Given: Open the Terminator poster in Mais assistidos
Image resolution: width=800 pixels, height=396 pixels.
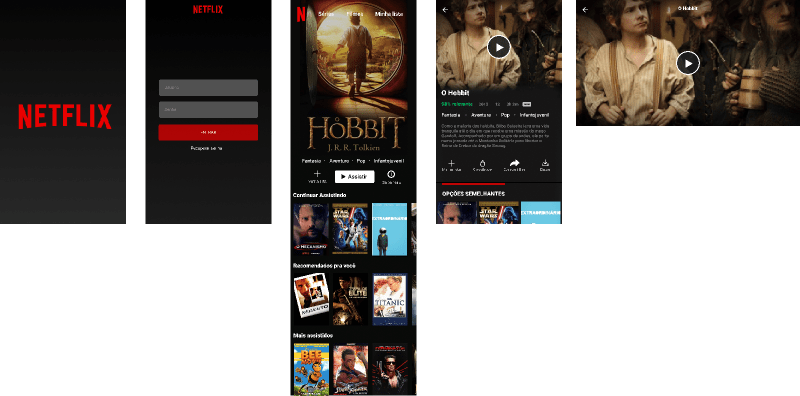Looking at the screenshot, I should click(x=389, y=369).
